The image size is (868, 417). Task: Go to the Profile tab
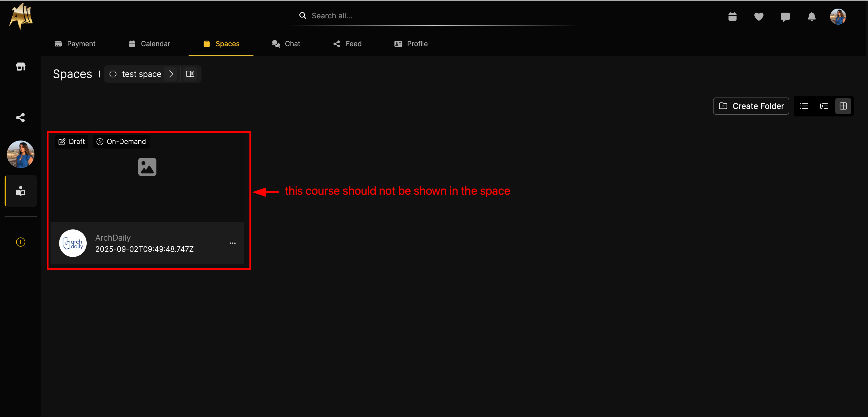[411, 44]
